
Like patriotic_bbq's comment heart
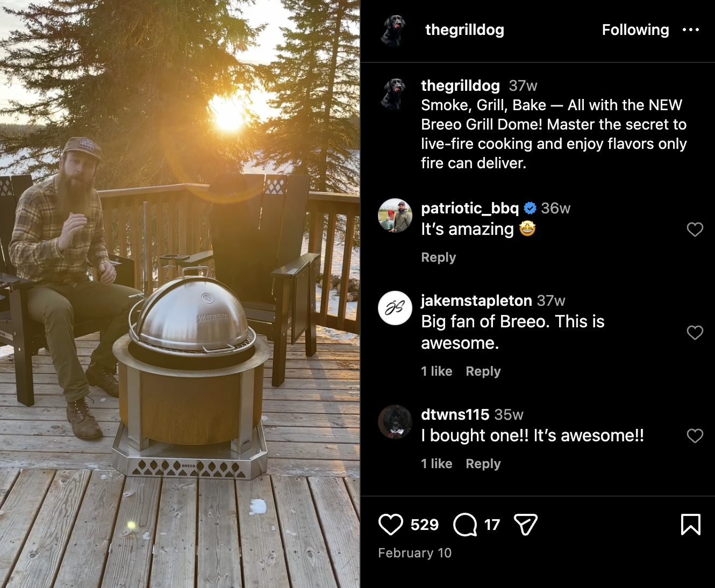pyautogui.click(x=695, y=230)
